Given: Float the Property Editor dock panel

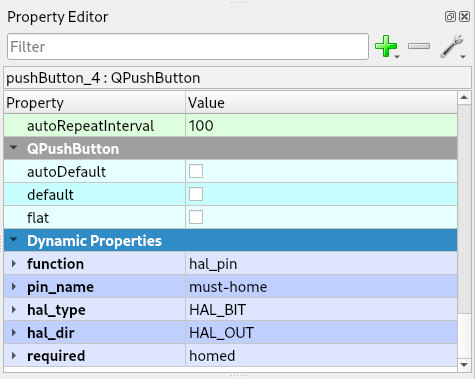Looking at the screenshot, I should 450,16.
